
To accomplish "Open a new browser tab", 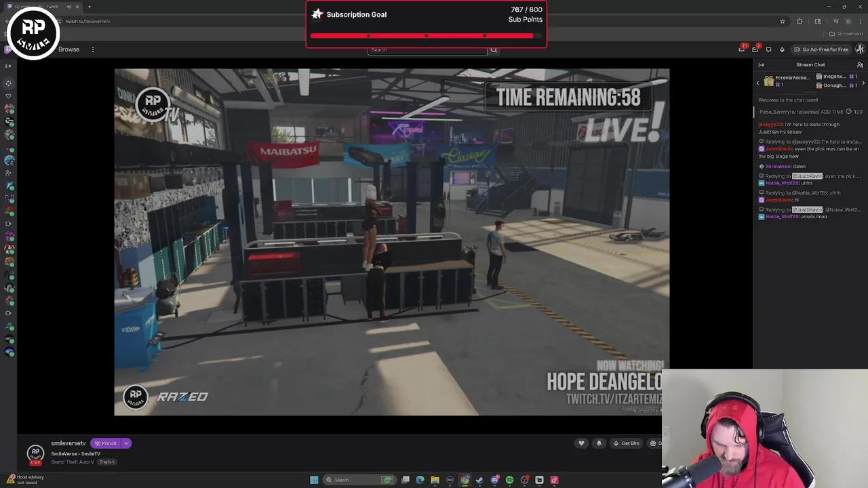I will (x=89, y=7).
